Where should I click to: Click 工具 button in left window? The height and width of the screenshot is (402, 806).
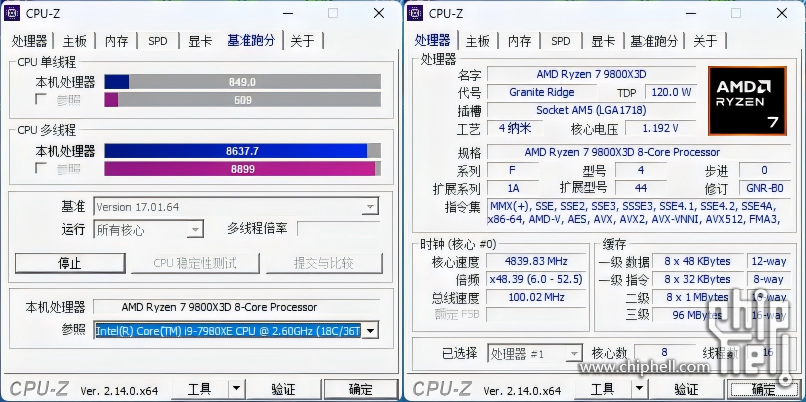tap(199, 389)
